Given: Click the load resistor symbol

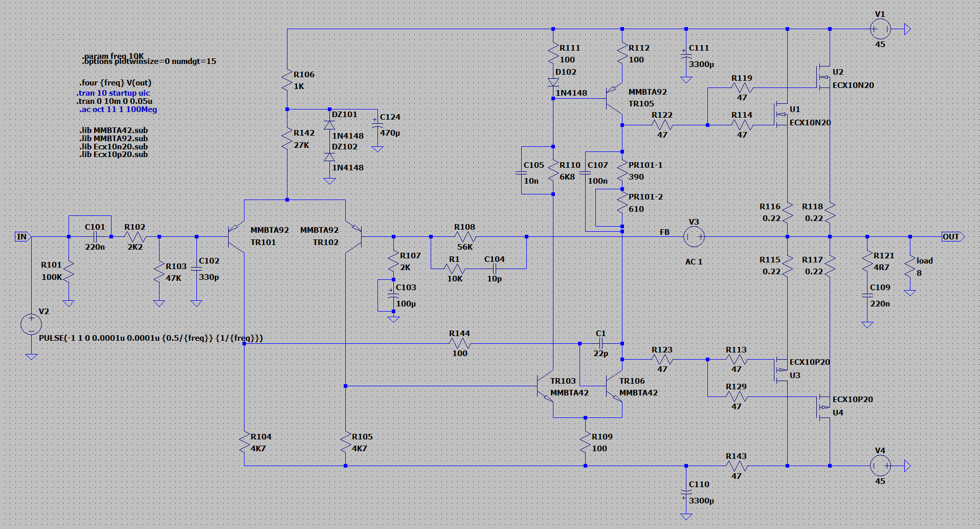Looking at the screenshot, I should coord(909,267).
